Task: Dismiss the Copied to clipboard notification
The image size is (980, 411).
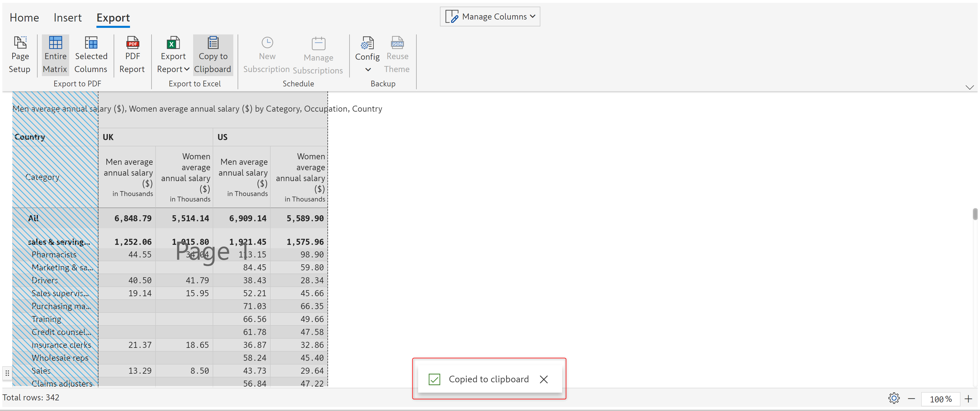Action: tap(544, 379)
